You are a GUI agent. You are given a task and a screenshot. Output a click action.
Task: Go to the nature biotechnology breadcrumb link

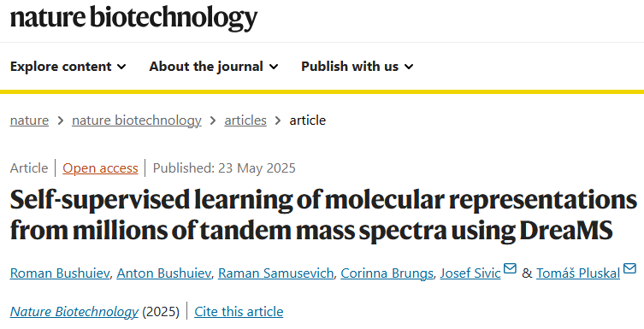click(x=136, y=120)
